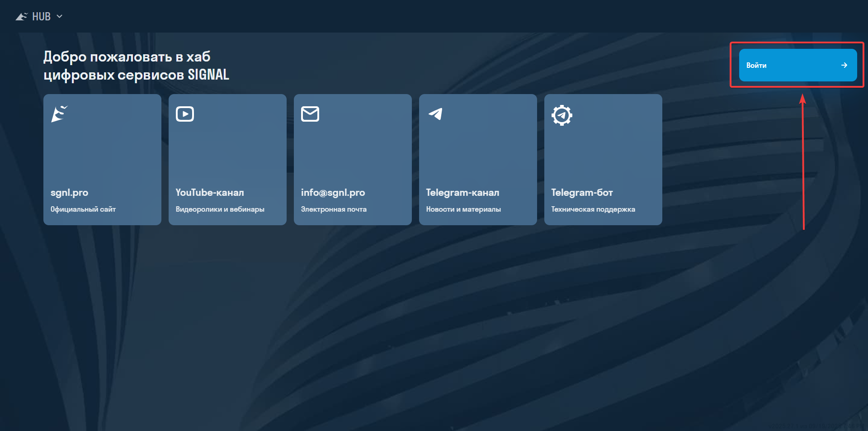Viewport: 868px width, 431px height.
Task: Open the sgnl.pro title link
Action: pyautogui.click(x=69, y=193)
